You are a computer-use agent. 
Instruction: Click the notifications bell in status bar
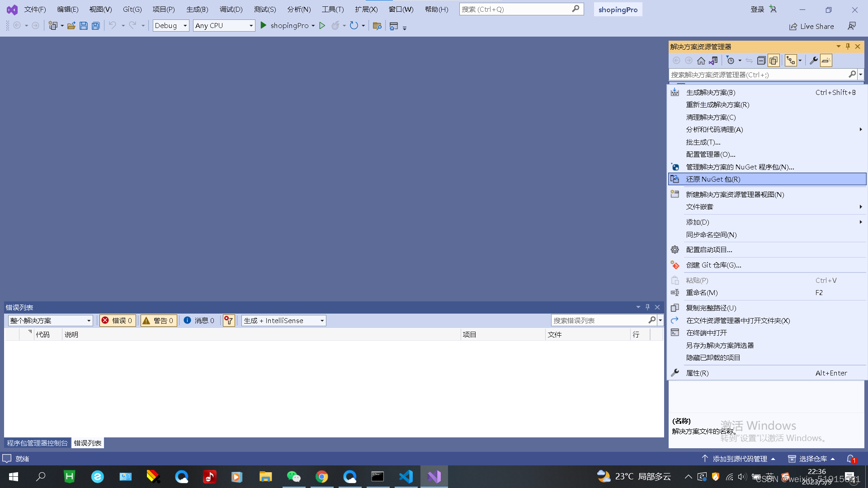pos(850,459)
